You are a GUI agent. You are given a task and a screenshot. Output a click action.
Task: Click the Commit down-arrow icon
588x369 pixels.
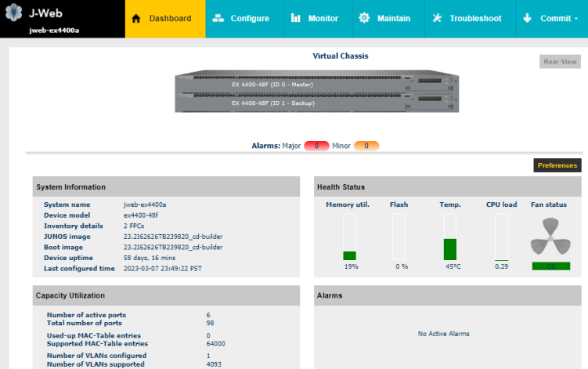click(x=527, y=19)
